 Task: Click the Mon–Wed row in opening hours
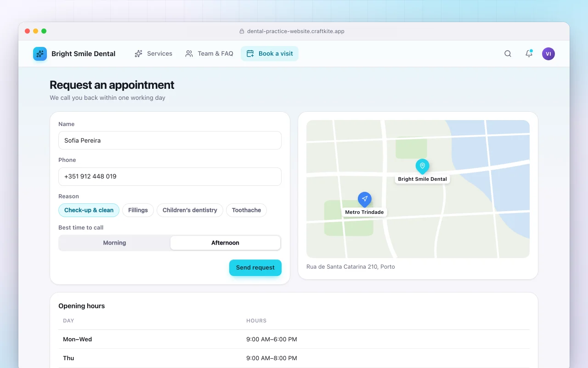pos(294,339)
